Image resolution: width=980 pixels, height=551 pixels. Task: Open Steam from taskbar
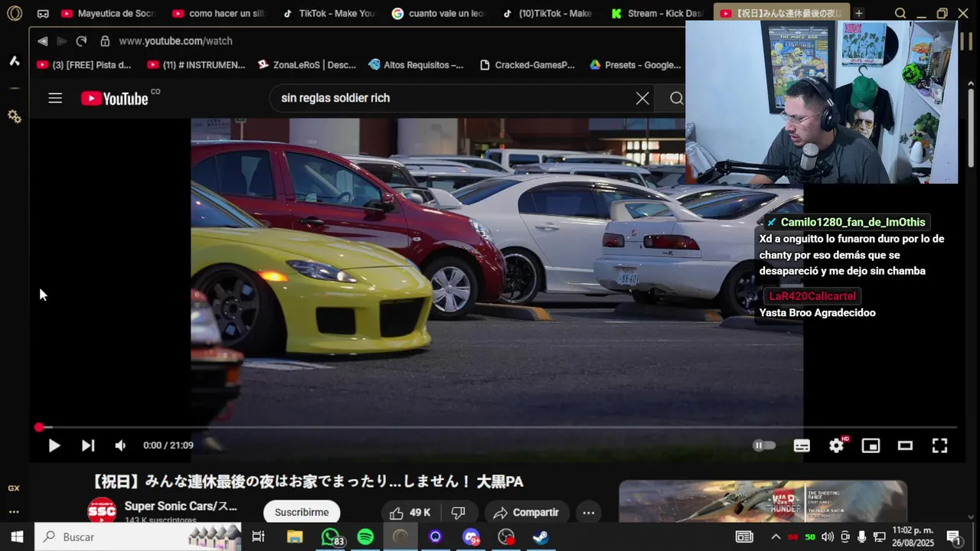pos(541,536)
